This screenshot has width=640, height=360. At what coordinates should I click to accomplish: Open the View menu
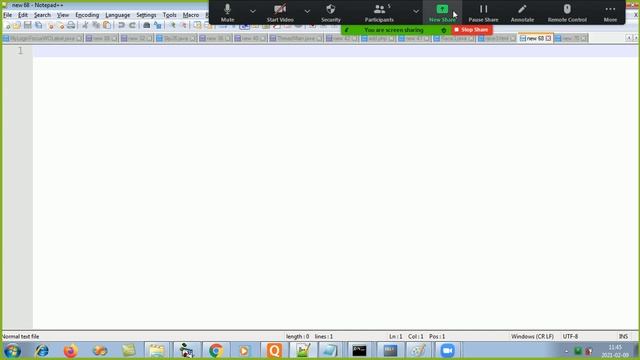click(x=62, y=15)
